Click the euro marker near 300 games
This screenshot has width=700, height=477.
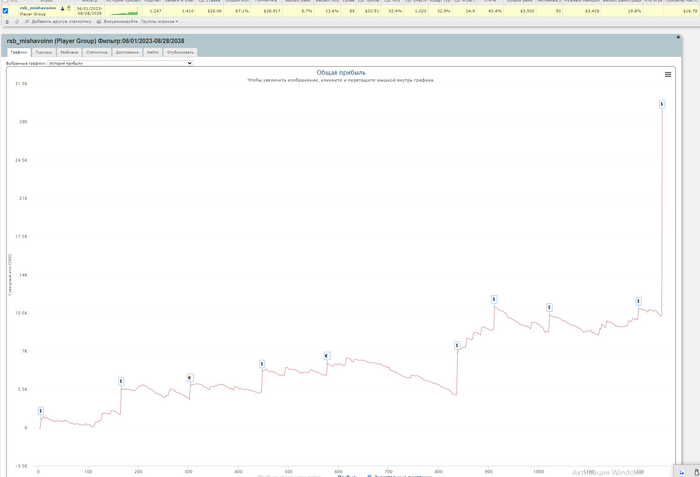click(x=190, y=378)
